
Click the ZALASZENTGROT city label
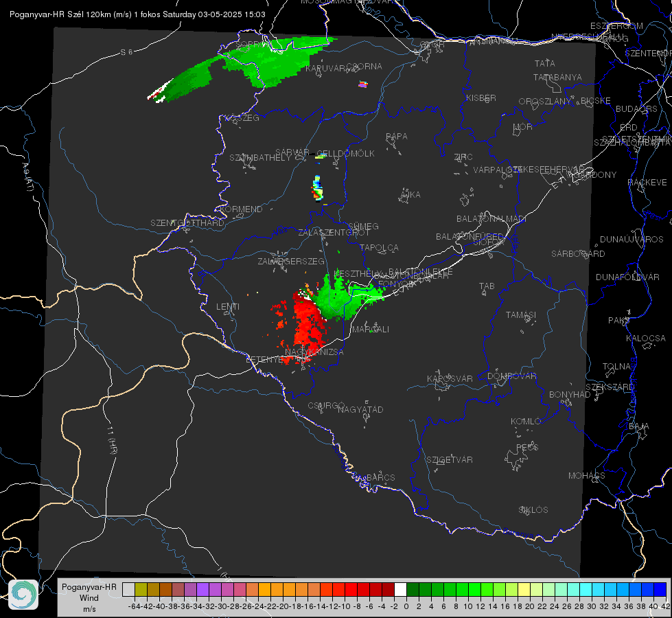pos(334,233)
